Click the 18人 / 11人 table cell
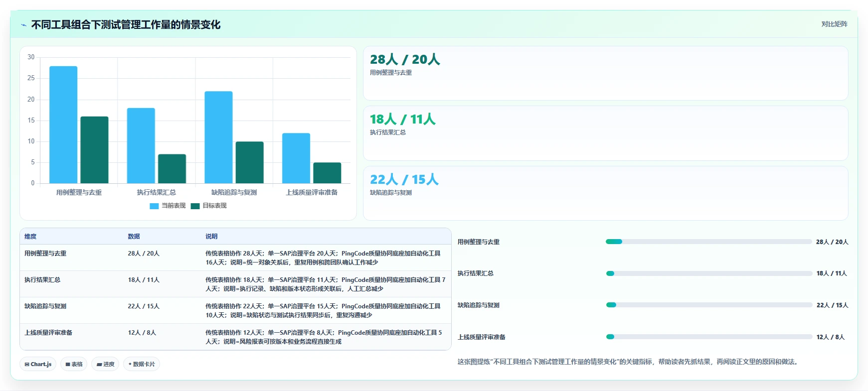Screen dimensions: 868x391 [x=144, y=280]
